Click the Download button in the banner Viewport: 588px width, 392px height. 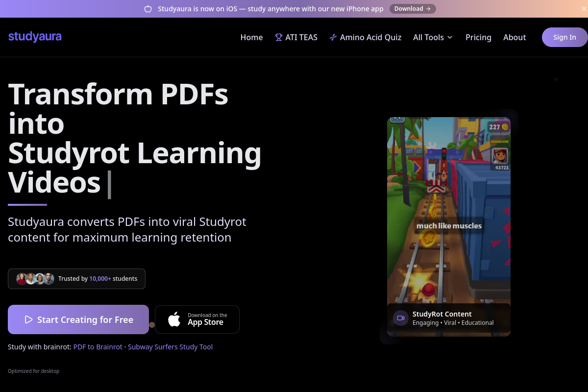click(413, 9)
